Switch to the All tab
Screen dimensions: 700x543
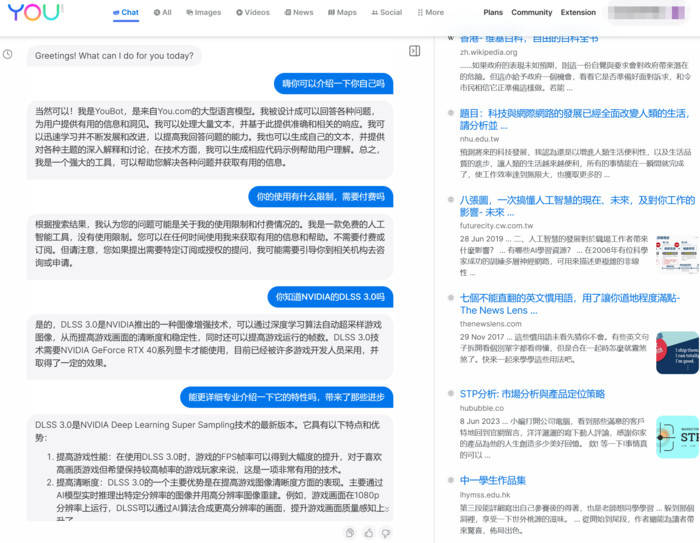[162, 13]
